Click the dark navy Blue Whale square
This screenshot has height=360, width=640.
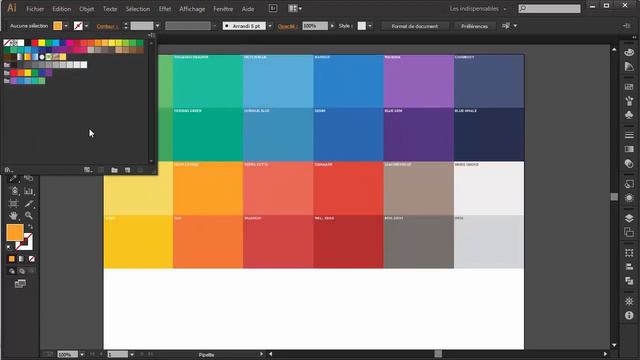pos(489,135)
